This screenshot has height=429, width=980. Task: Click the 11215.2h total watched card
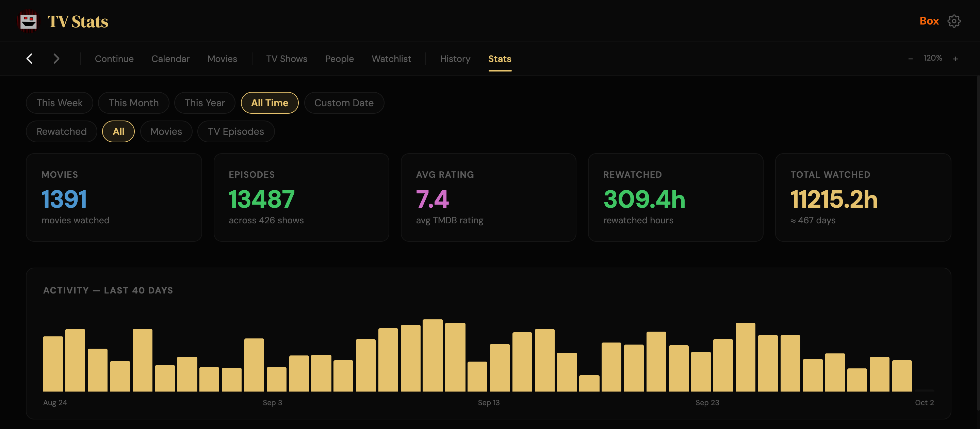click(x=863, y=197)
